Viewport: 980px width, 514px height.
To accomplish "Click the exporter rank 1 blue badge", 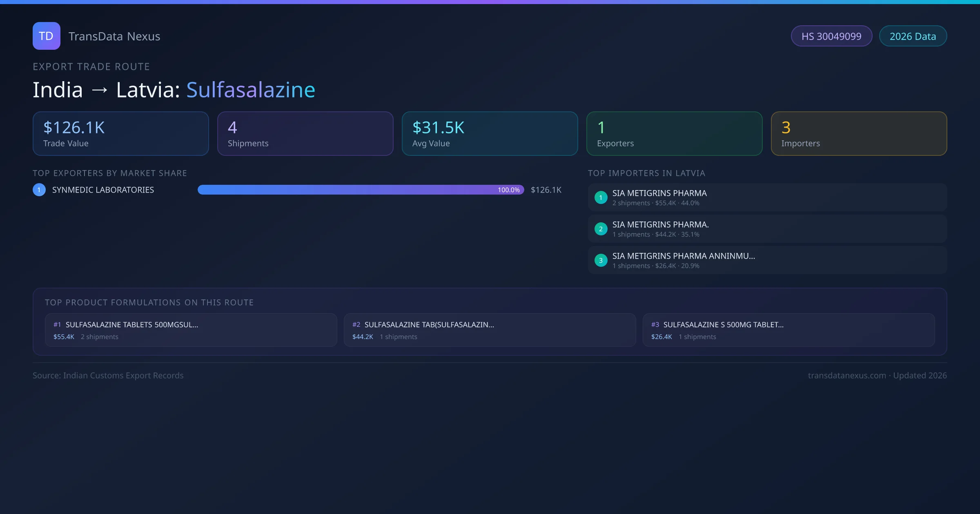I will pos(39,190).
